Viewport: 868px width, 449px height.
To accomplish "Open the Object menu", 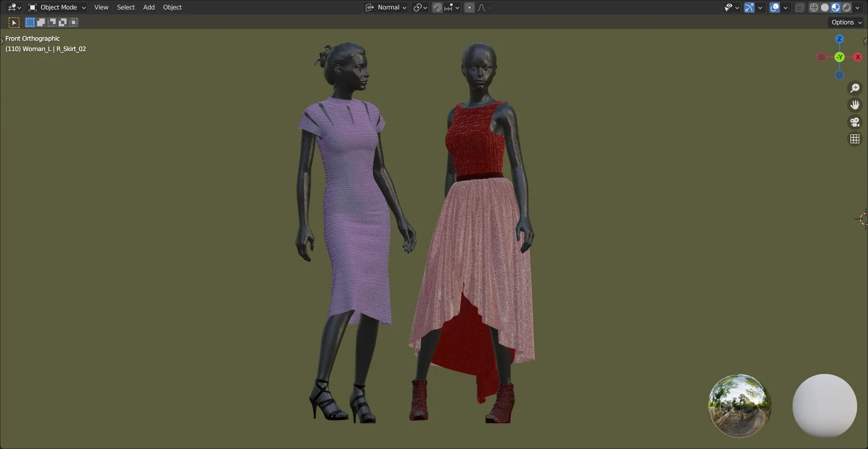I will point(172,7).
